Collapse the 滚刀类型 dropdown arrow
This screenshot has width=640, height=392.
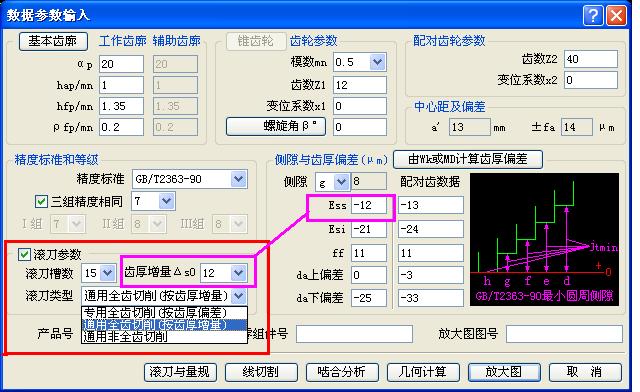tap(239, 296)
